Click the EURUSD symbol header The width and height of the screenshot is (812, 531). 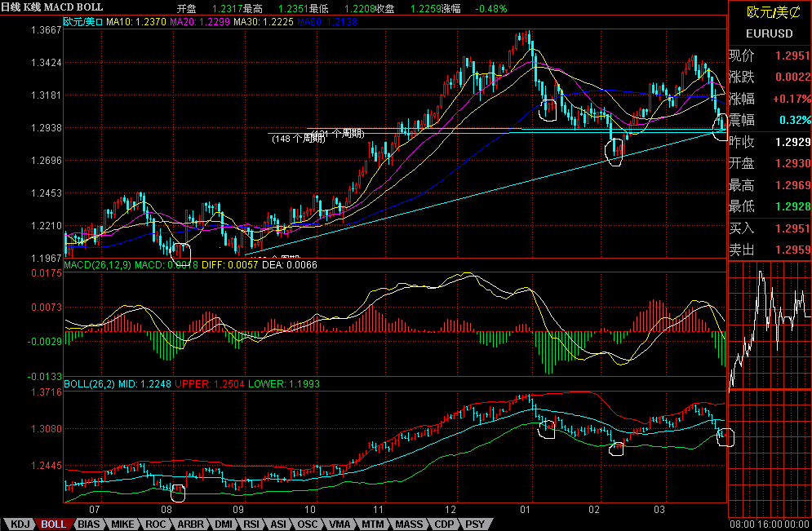769,33
